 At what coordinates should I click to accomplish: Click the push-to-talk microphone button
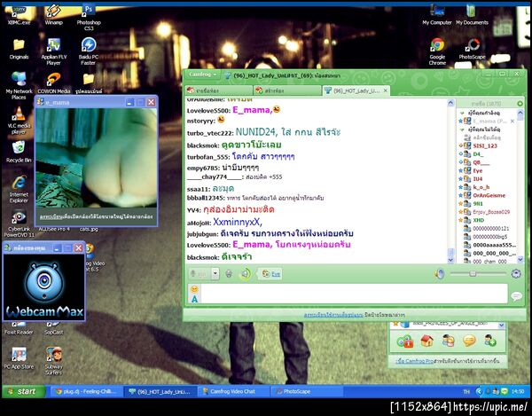tap(199, 273)
